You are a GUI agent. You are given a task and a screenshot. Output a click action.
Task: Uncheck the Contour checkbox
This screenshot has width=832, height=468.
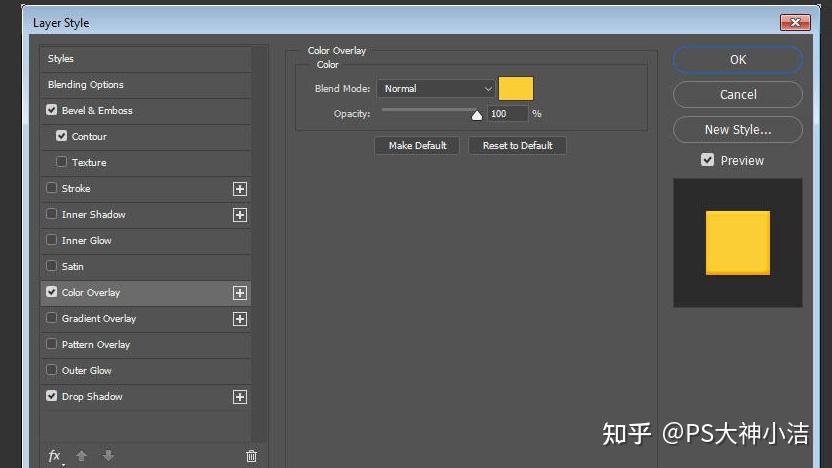(x=62, y=136)
